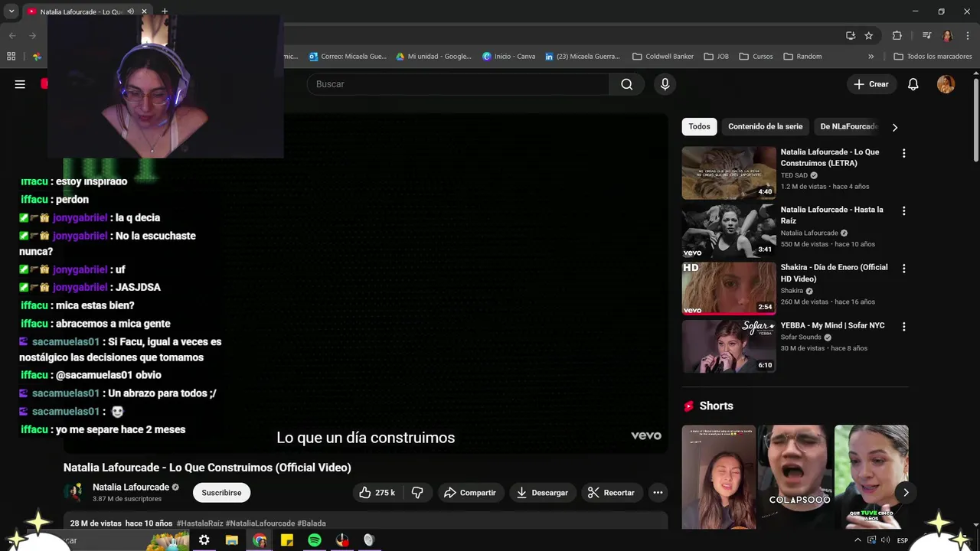The width and height of the screenshot is (980, 551).
Task: Open options menu for YEBBA My Mind video
Action: [x=903, y=327]
